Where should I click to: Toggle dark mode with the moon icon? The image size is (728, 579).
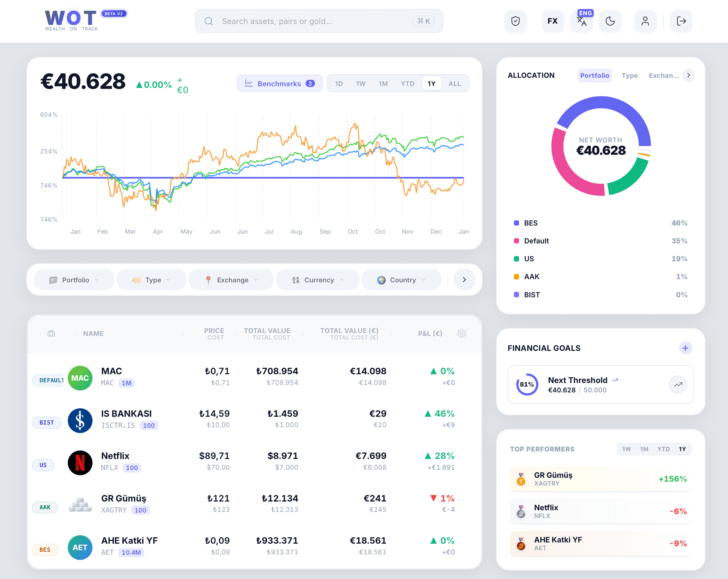point(610,21)
